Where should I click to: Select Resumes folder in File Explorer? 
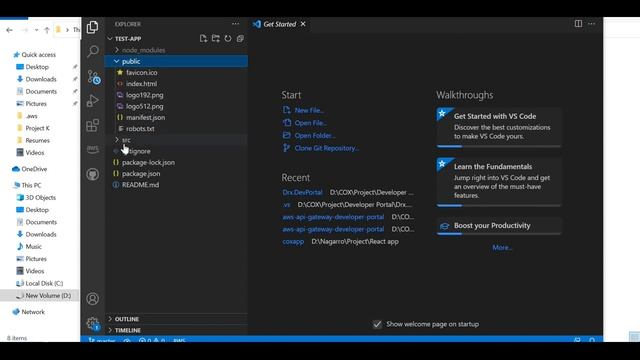38,140
